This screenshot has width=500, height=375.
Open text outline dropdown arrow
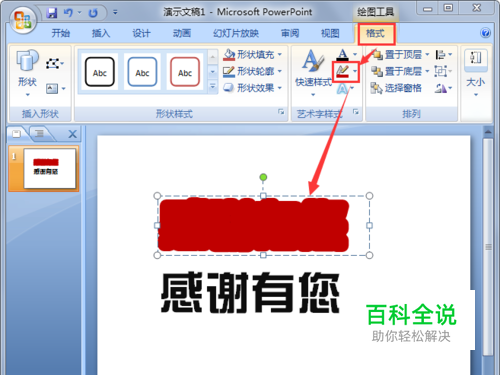[x=355, y=71]
